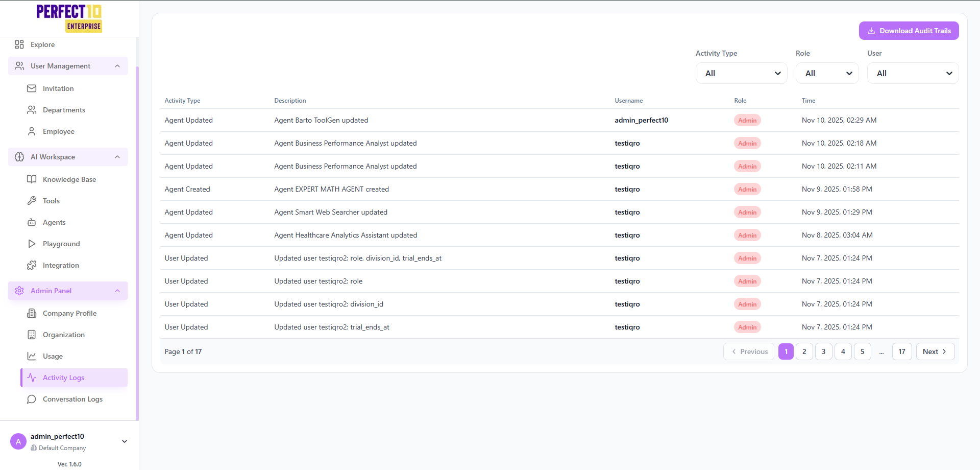Click username admin_perfect10 in first row
The image size is (980, 470).
coord(641,120)
